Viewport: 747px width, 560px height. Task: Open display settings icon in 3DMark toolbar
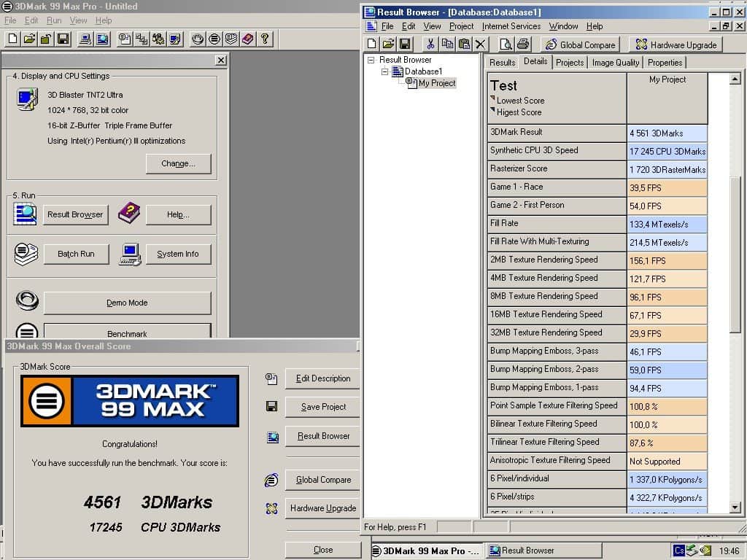tap(175, 39)
